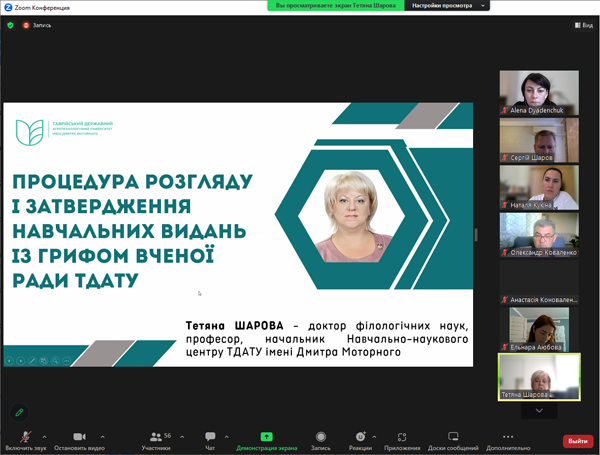The width and height of the screenshot is (600, 455).
Task: Click the Запись recording indicator
Action: (37, 25)
